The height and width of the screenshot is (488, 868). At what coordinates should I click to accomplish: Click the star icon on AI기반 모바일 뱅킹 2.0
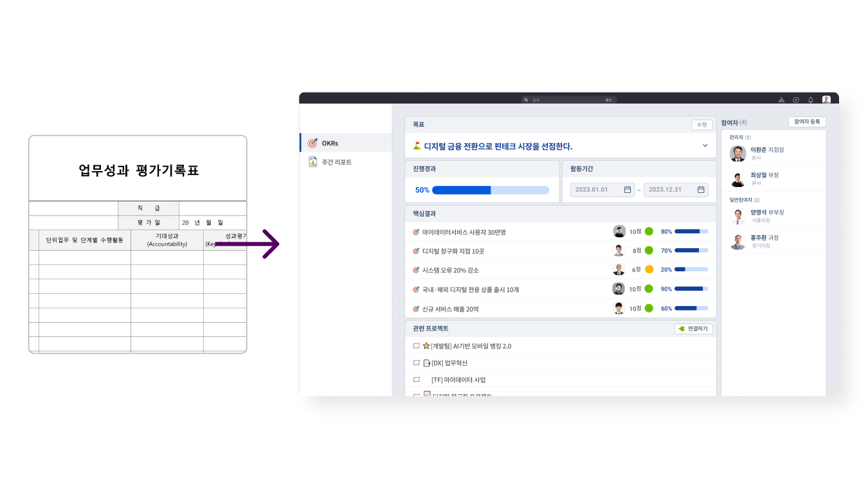426,346
